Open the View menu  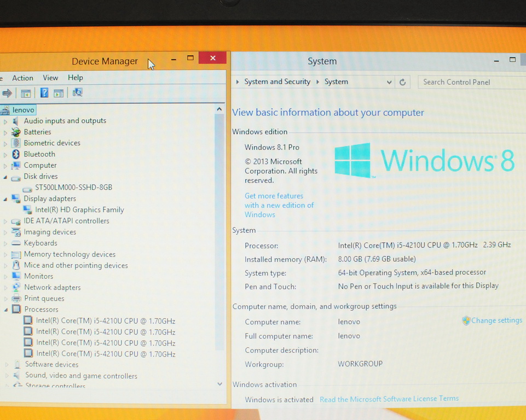50,78
